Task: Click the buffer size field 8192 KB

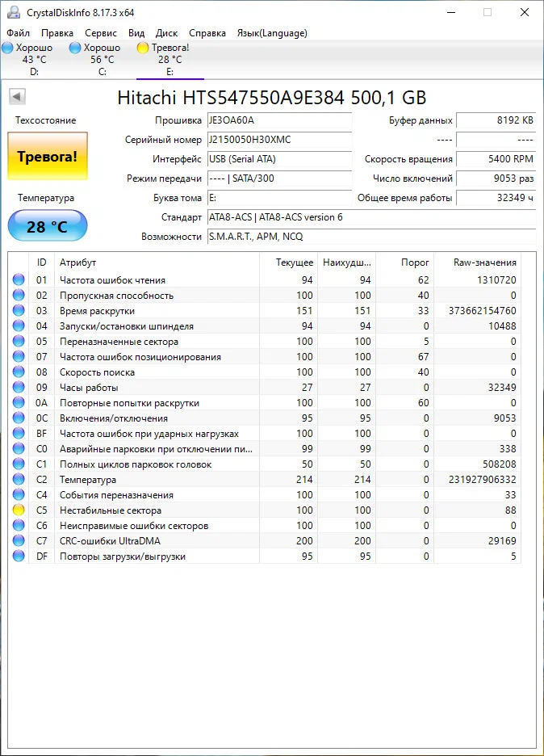Action: point(496,120)
